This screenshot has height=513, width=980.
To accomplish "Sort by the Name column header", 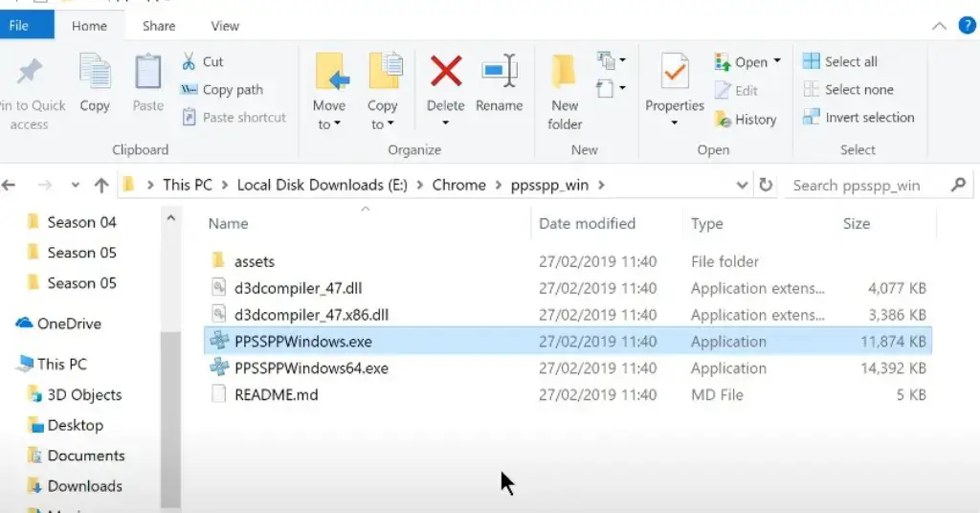I will click(367, 223).
